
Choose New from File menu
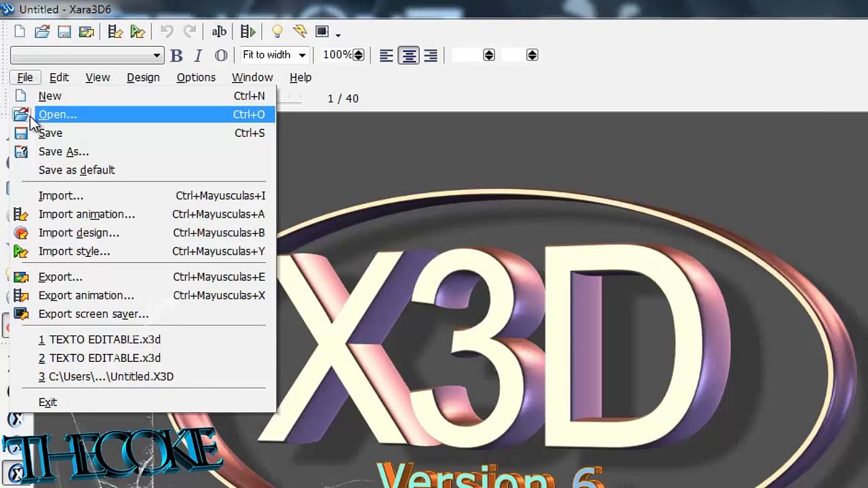(142, 96)
